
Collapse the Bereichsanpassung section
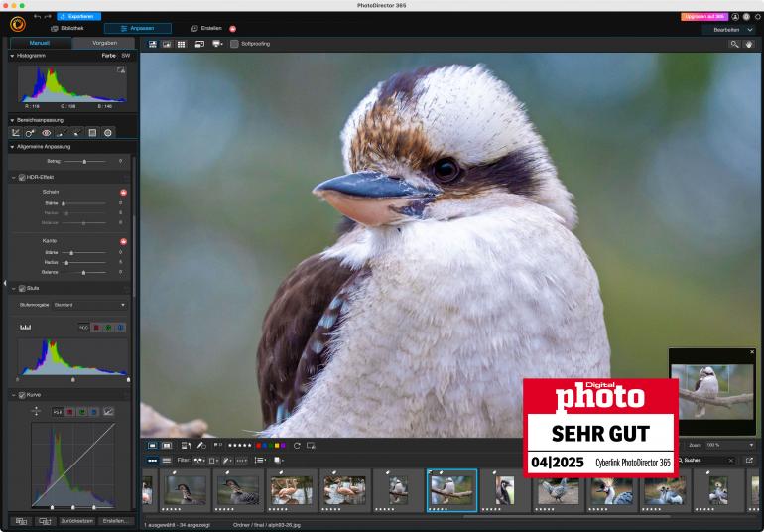click(12, 120)
